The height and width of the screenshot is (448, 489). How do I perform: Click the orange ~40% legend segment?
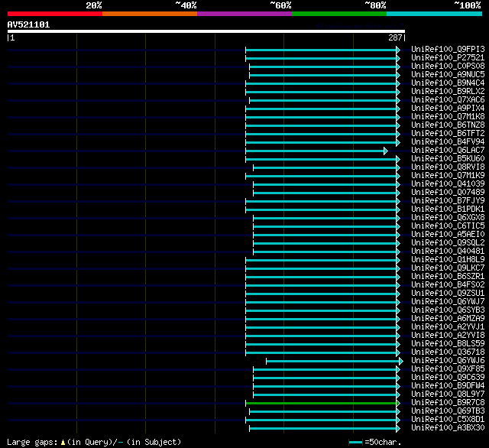pyautogui.click(x=150, y=14)
